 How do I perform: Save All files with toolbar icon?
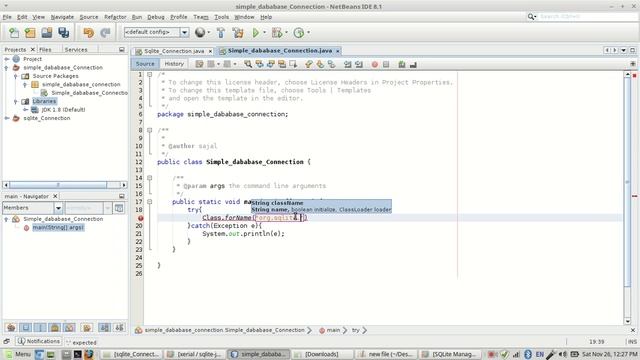[x=64, y=33]
